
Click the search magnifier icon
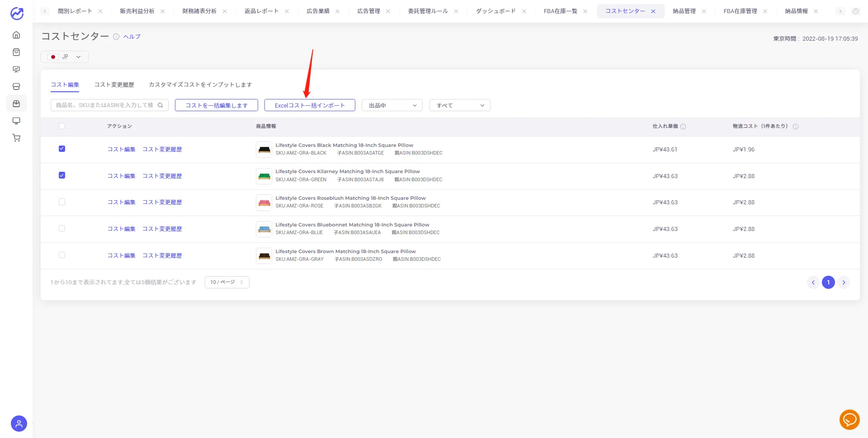point(160,105)
